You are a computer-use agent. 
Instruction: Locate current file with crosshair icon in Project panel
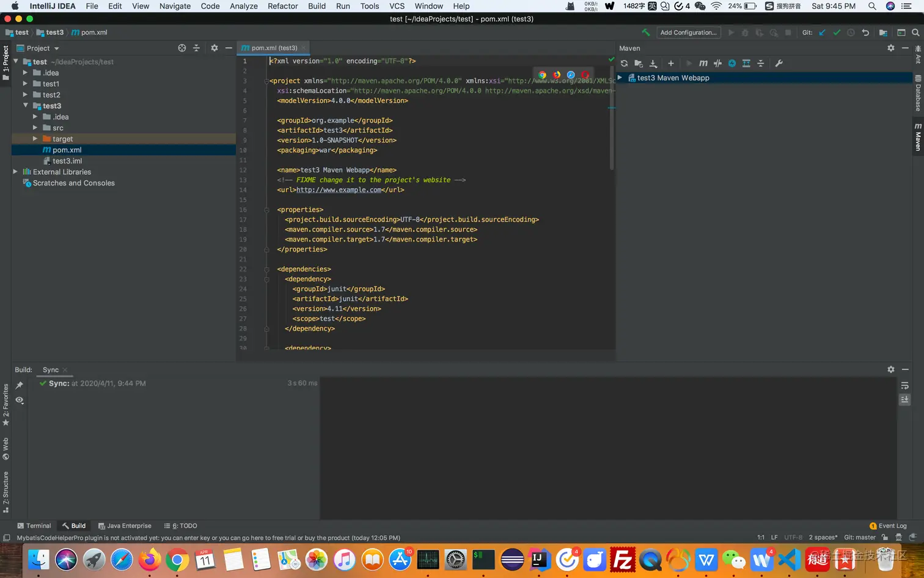pos(182,48)
